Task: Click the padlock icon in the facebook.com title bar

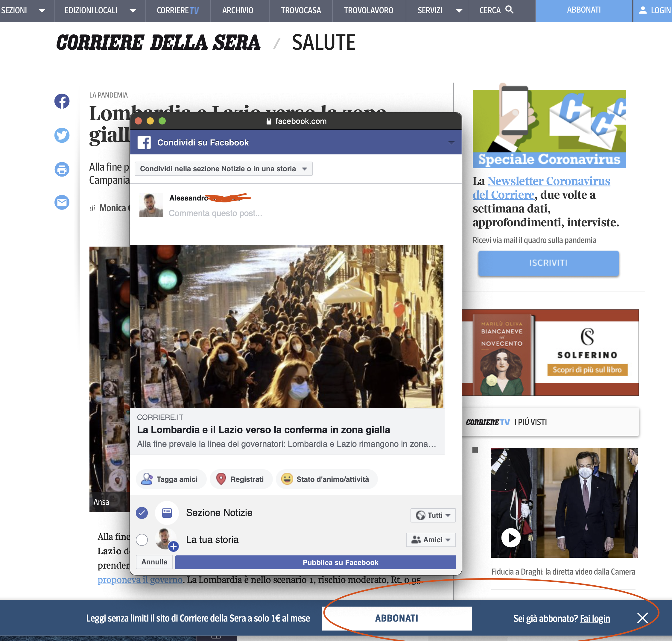Action: [269, 121]
